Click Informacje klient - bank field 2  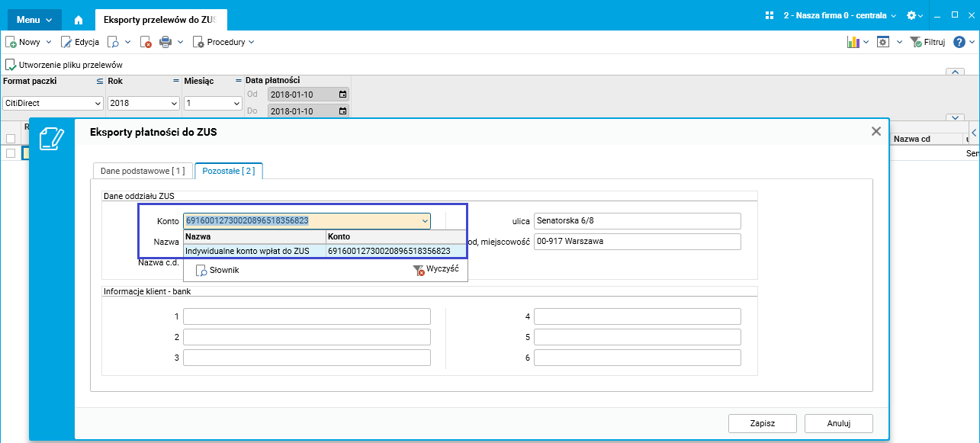(x=307, y=337)
